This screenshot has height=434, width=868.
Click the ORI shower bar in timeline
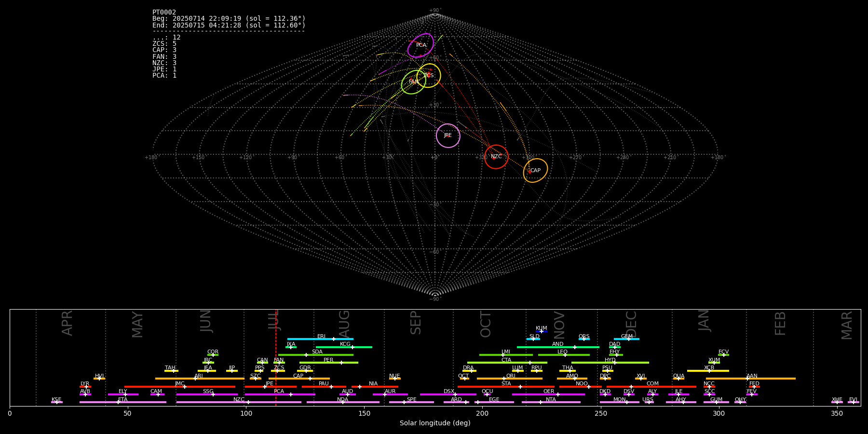click(x=510, y=379)
